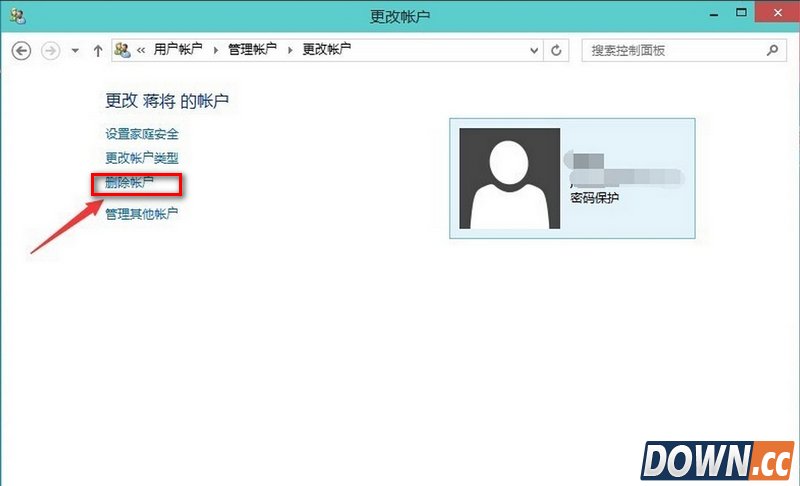This screenshot has height=486, width=800.
Task: Minimize the 更改帐户 window
Action: coord(714,14)
